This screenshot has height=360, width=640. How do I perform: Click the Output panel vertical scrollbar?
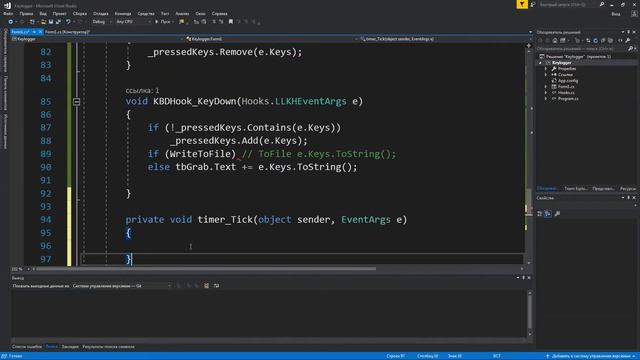coord(530,312)
